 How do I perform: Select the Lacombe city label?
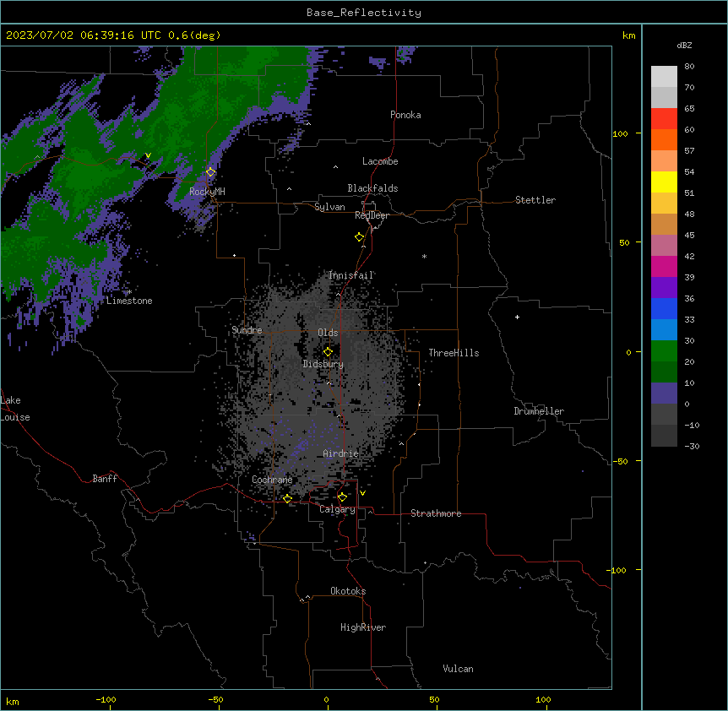380,161
